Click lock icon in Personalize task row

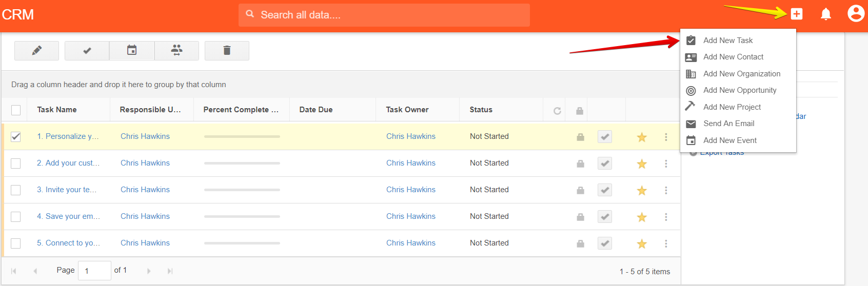point(580,137)
